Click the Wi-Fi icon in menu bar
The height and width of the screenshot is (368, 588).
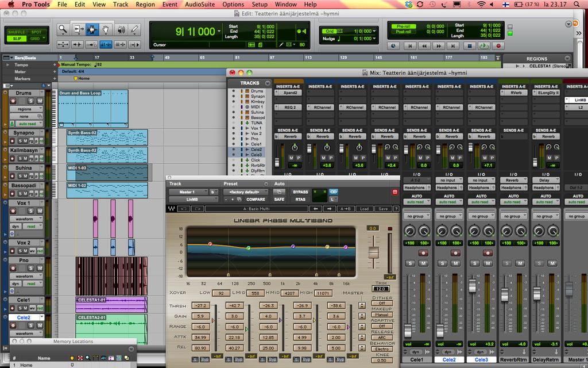pos(481,5)
